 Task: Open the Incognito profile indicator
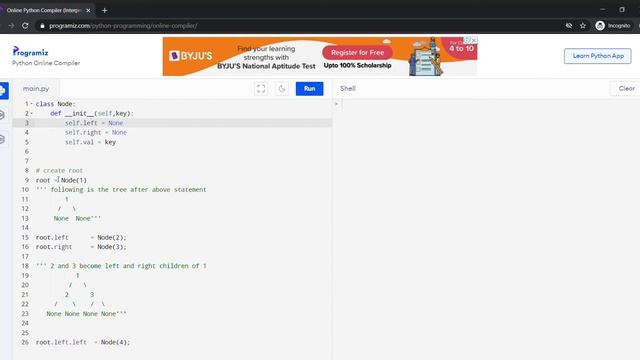[613, 26]
